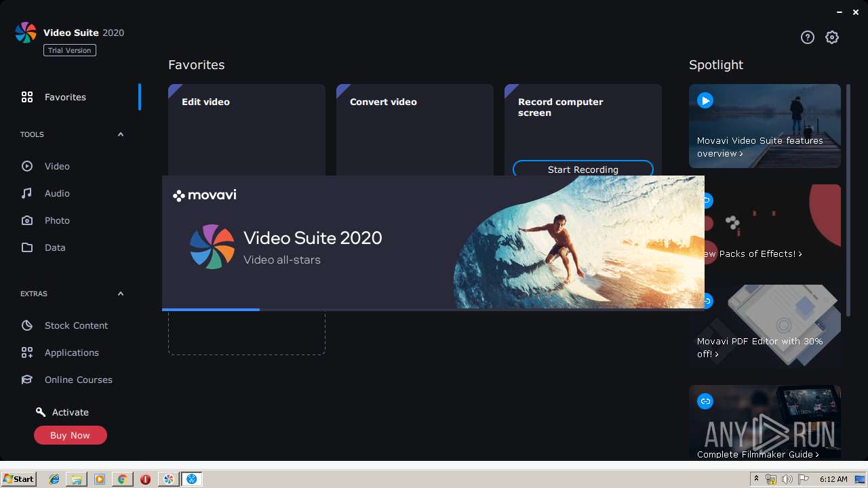Click the Video play-circle icon
The height and width of the screenshot is (488, 868).
pos(27,166)
